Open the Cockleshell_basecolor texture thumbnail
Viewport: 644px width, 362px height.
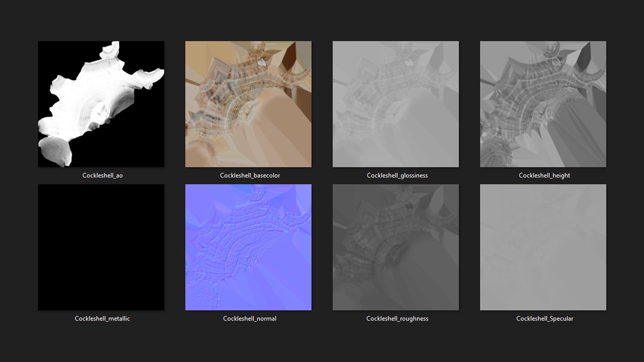(248, 104)
